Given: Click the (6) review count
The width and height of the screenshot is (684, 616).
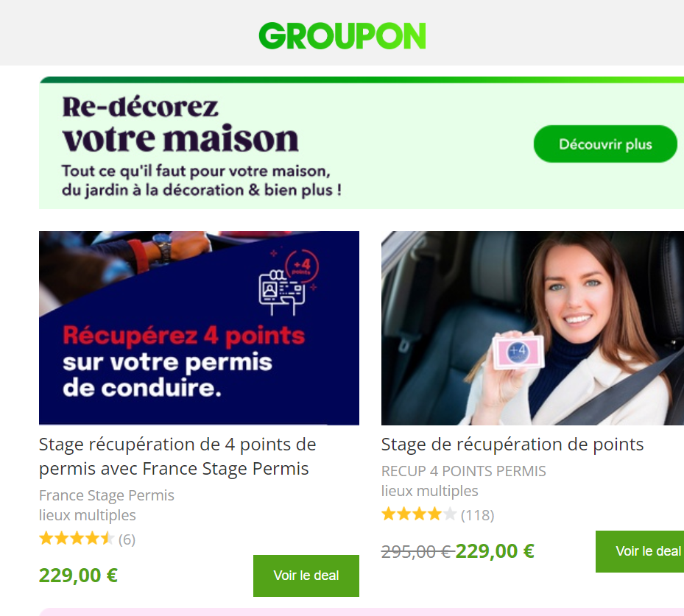Looking at the screenshot, I should click(x=127, y=539).
